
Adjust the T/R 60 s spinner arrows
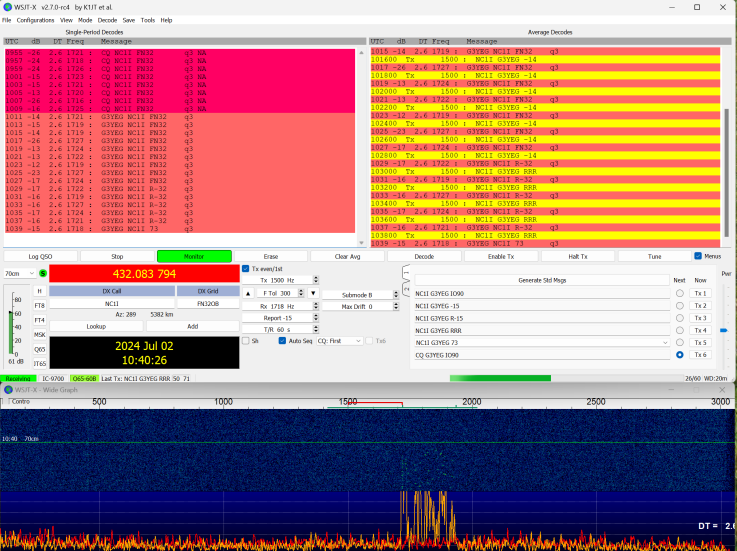point(316,330)
